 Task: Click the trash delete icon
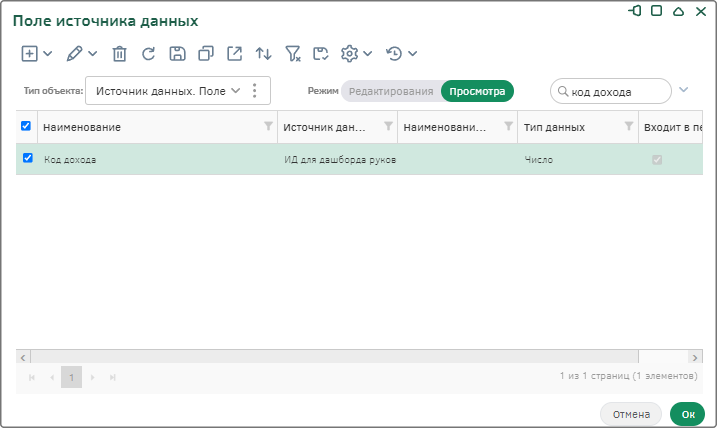tap(119, 54)
